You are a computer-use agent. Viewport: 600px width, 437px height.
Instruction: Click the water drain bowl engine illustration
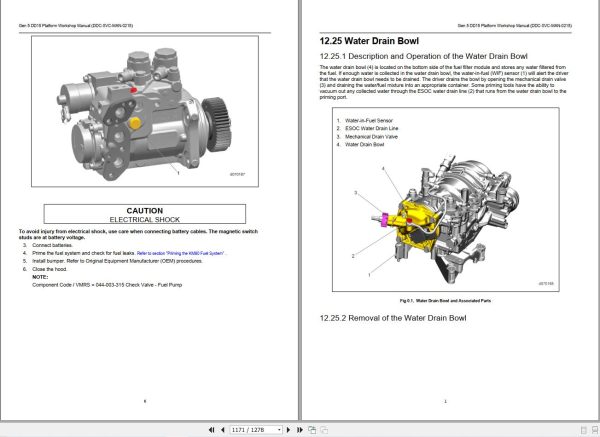tap(445, 220)
